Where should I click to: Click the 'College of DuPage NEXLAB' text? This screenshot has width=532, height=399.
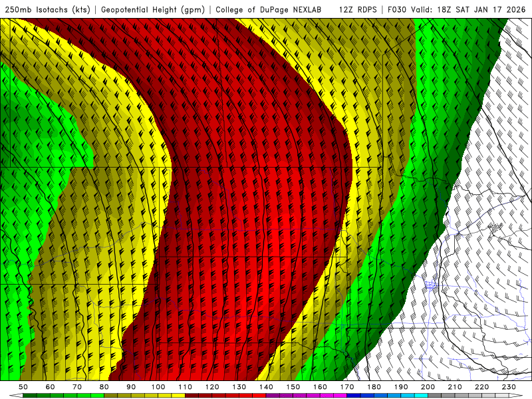tap(268, 9)
